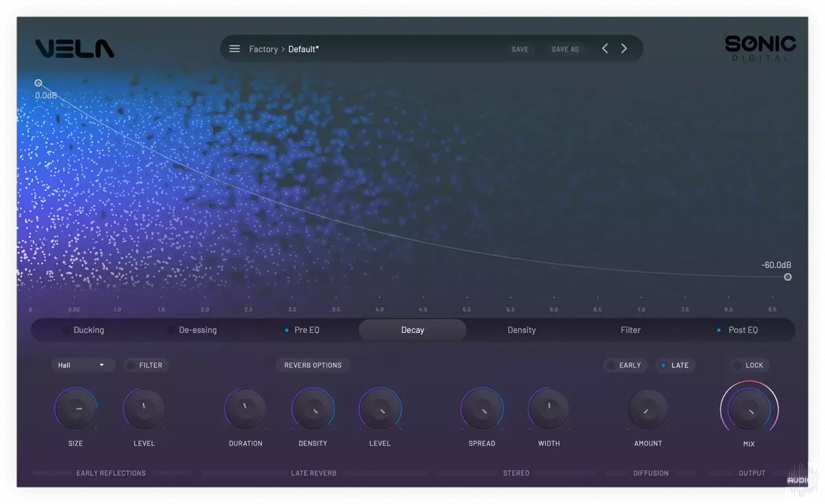825x504 pixels.
Task: Click the early reflections SIZE knob
Action: coord(76,409)
